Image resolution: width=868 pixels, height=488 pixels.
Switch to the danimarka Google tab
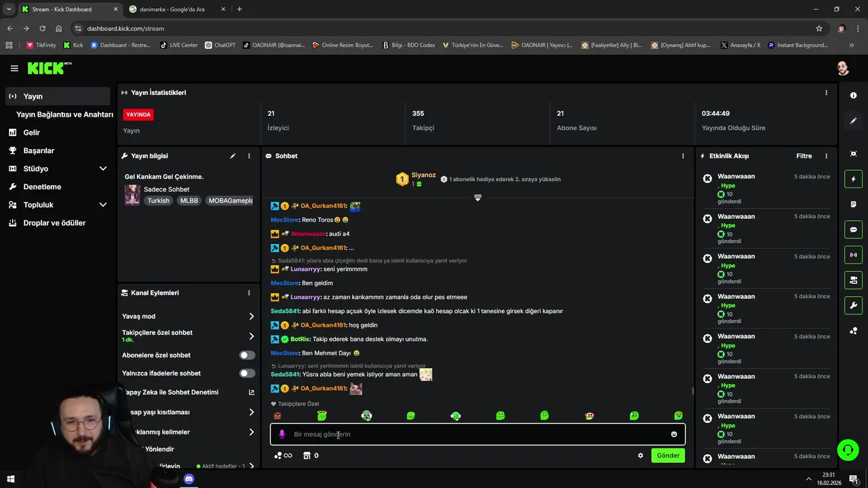point(176,9)
